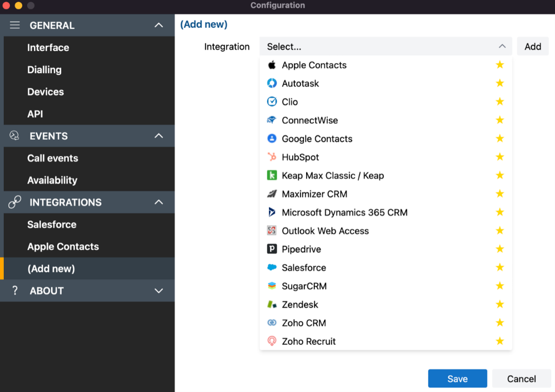Screen dimensions: 555x392
Task: Click the Clio checkmark logo icon
Action: pyautogui.click(x=272, y=102)
